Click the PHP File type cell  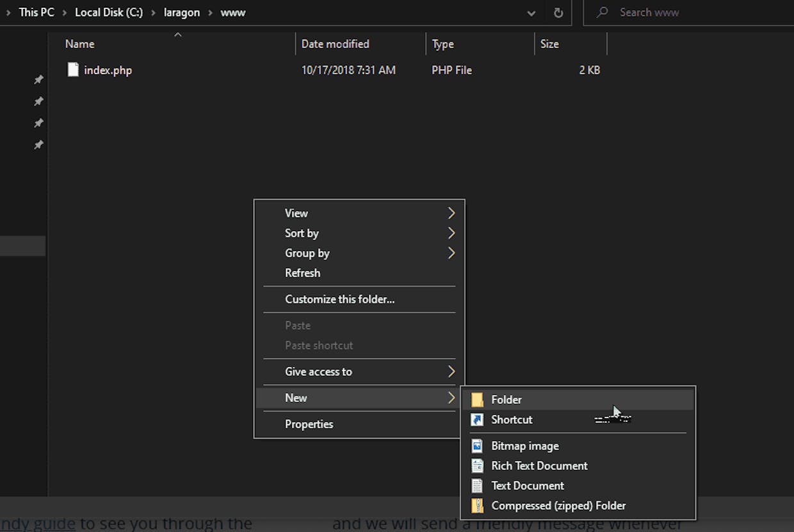click(x=451, y=70)
